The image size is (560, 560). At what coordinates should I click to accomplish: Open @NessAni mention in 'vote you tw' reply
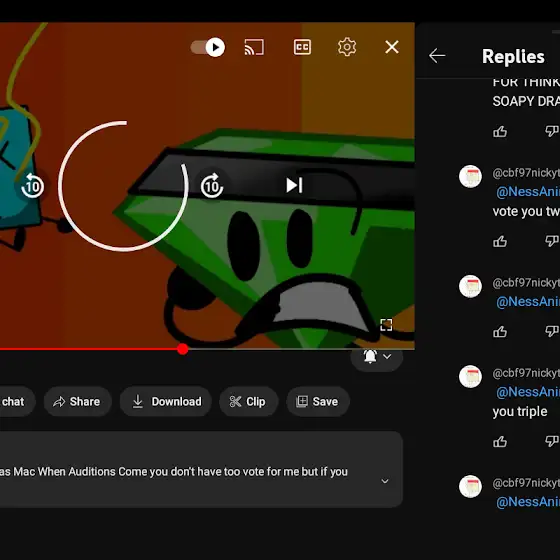pos(528,192)
